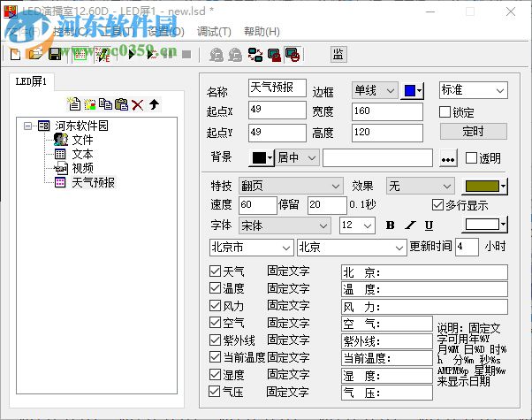The image size is (532, 420).
Task: Enable the 锁定 lock checkbox
Action: click(445, 112)
